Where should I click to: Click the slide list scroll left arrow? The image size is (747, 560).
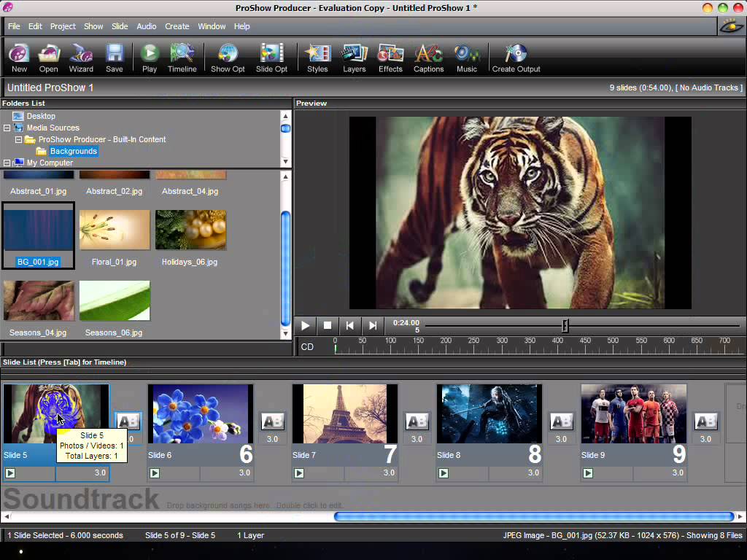point(6,516)
